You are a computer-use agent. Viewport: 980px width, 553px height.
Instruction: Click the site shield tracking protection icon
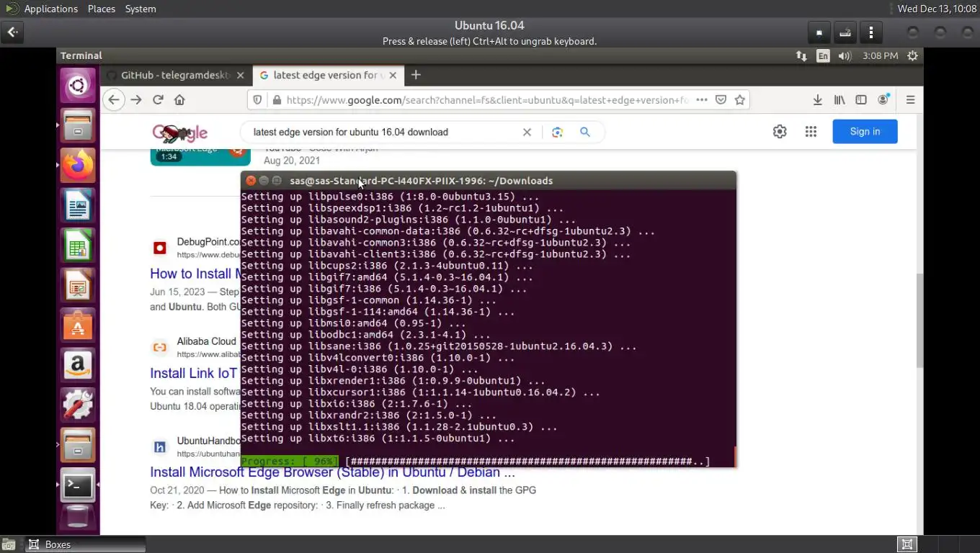click(x=258, y=100)
